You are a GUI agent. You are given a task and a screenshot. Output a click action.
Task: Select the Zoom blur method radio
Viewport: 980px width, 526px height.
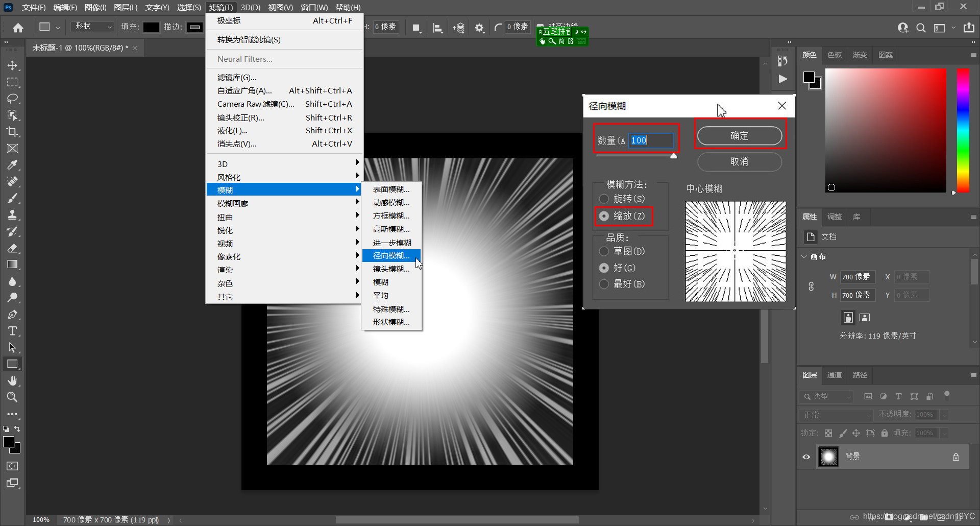tap(604, 216)
